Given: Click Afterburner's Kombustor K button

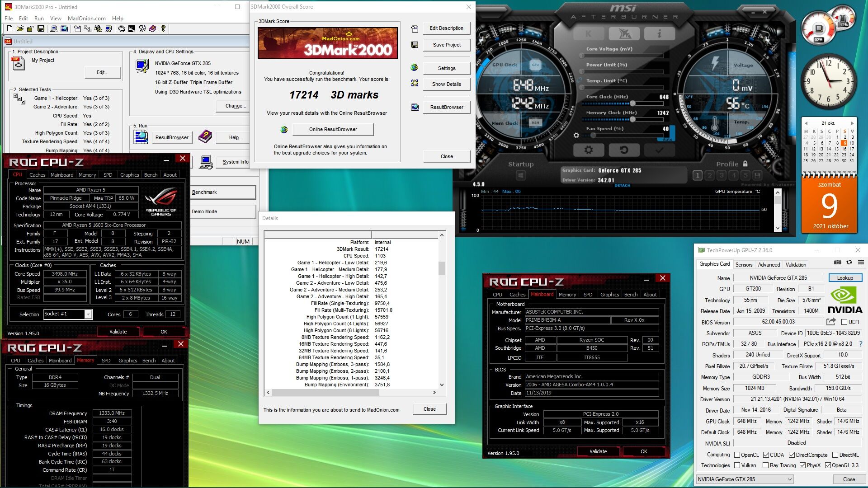Looking at the screenshot, I should click(x=588, y=33).
